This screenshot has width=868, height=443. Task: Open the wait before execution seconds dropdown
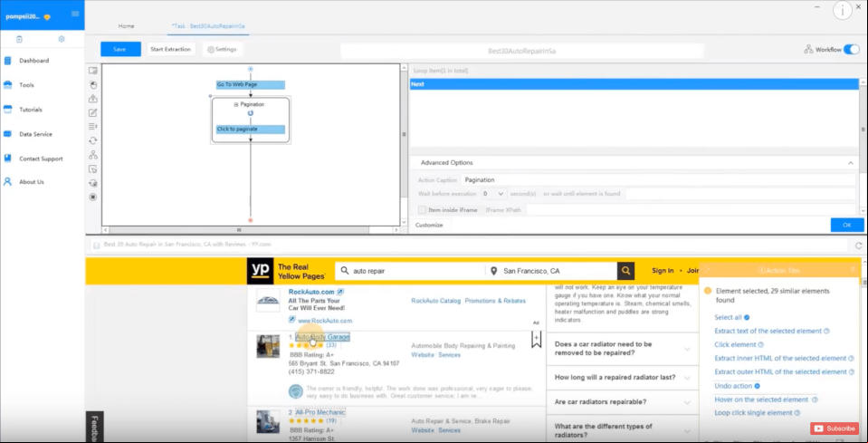pyautogui.click(x=492, y=194)
